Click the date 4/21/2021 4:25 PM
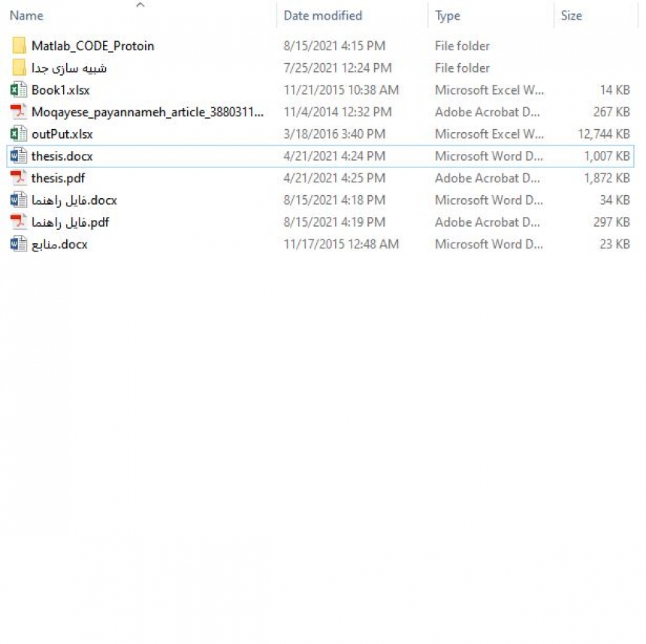The width and height of the screenshot is (646, 644). [334, 178]
